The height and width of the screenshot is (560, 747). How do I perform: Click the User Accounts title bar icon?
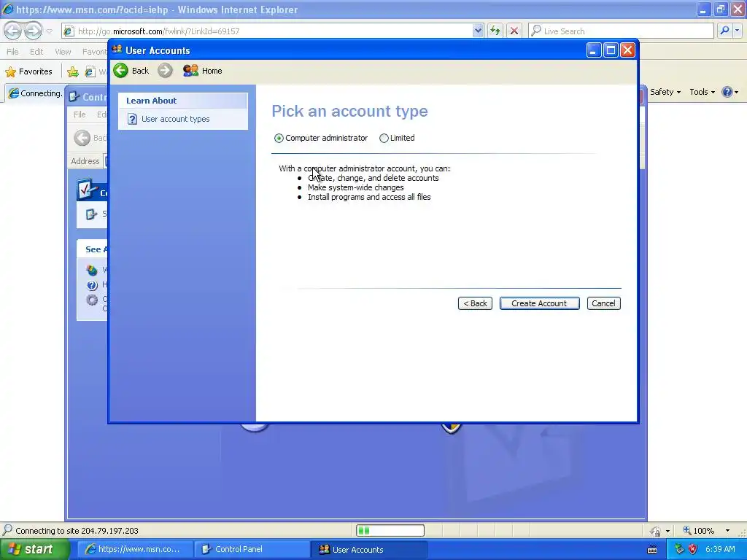pyautogui.click(x=117, y=50)
